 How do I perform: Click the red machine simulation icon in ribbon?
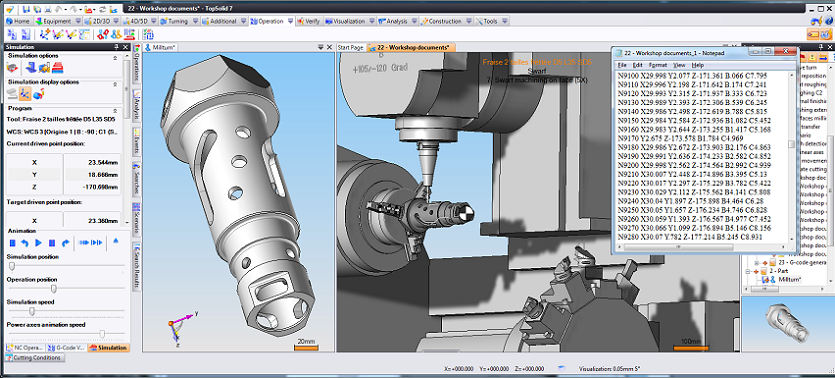128,35
